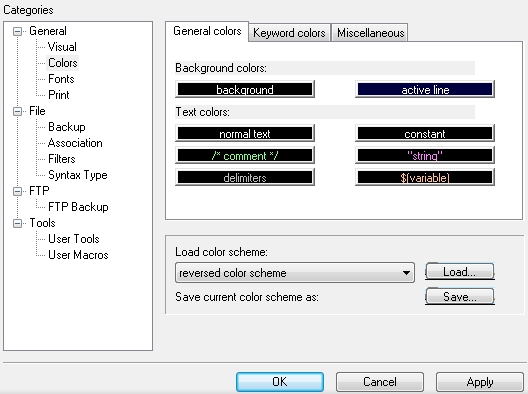Change the active line color swatch

coord(425,90)
